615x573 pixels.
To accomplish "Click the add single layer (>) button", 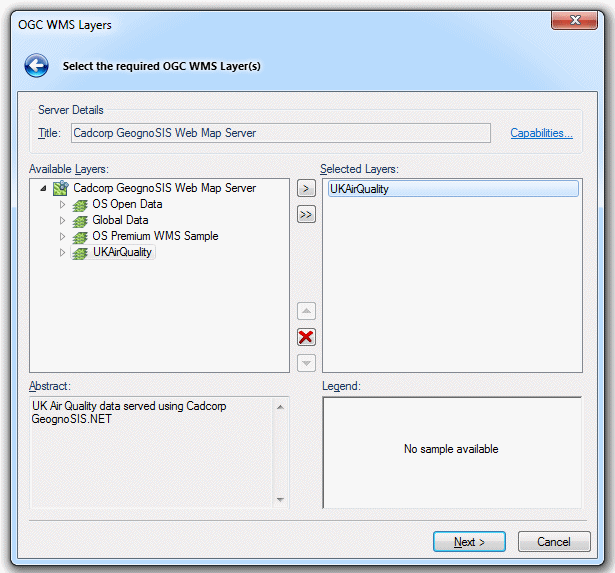I will pos(306,187).
